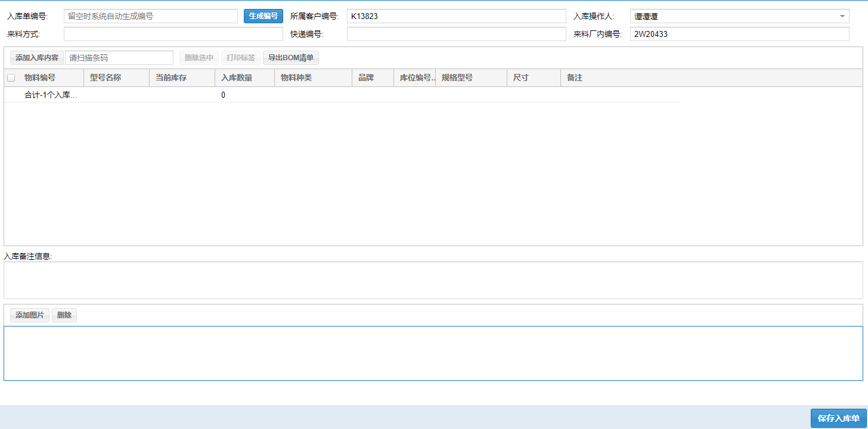Click the 所属客户编号 field with K13823
Screen dimensions: 868x429
(x=456, y=16)
